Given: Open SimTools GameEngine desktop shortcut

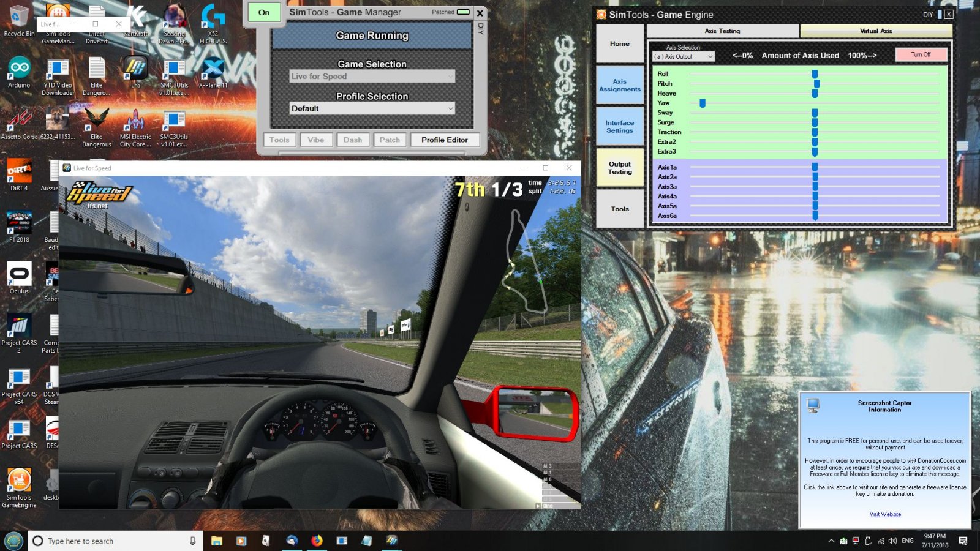Looking at the screenshot, I should tap(19, 488).
